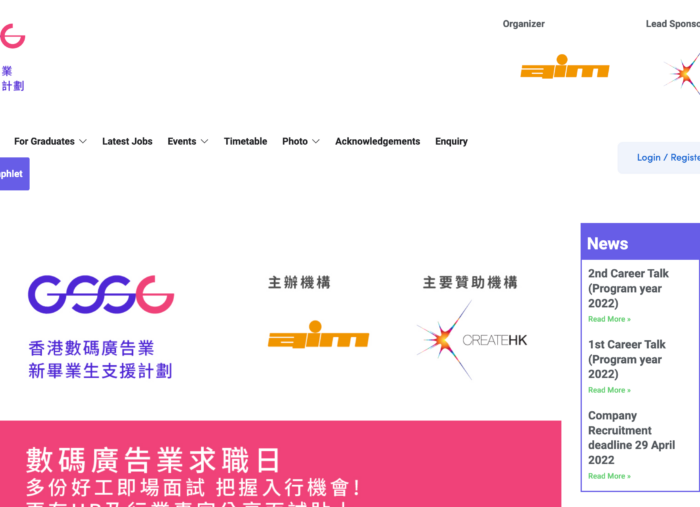Expand the Photo dropdown chevron
The height and width of the screenshot is (507, 700).
(x=316, y=141)
